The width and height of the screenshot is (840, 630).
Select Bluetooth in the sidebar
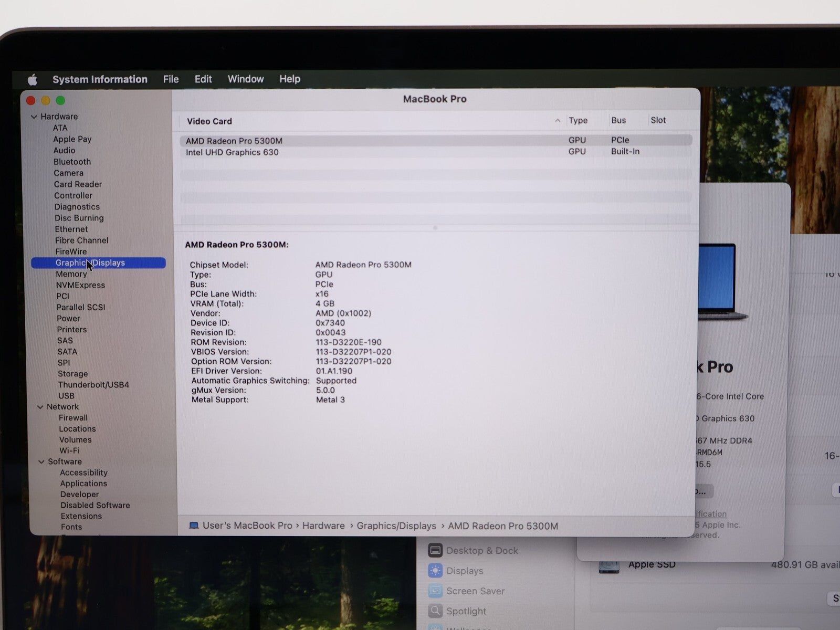coord(72,162)
